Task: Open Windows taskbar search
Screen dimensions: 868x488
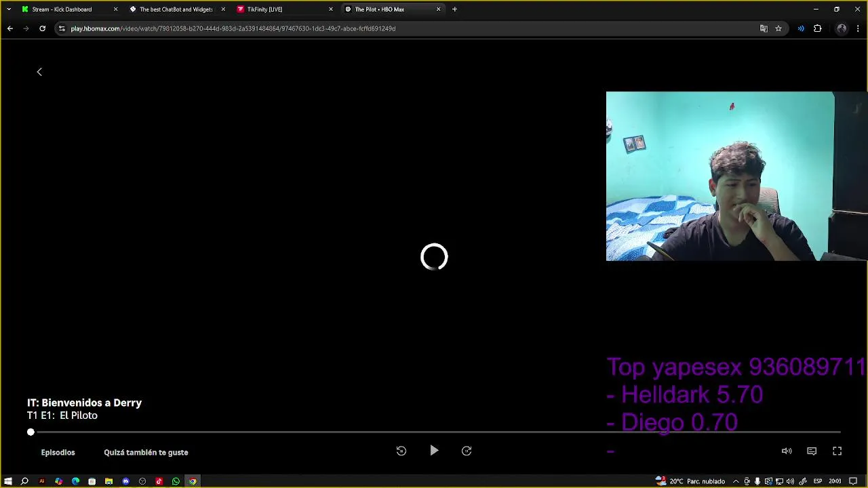Action: [24, 481]
